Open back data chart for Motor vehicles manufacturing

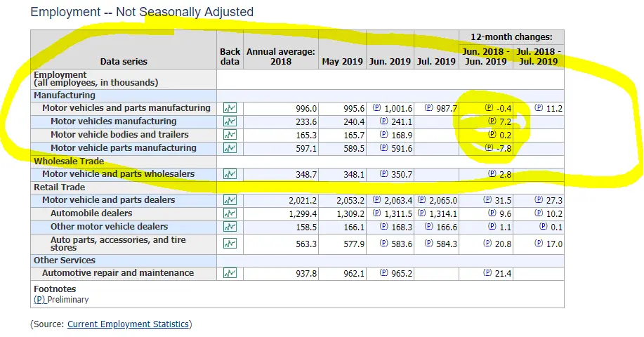[x=230, y=121]
